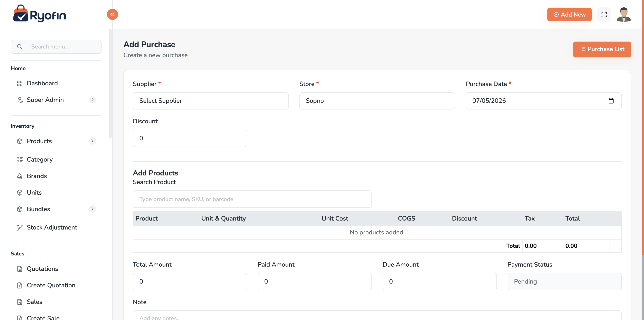
Task: Open the calendar picker in Purchase Date
Action: click(x=611, y=101)
